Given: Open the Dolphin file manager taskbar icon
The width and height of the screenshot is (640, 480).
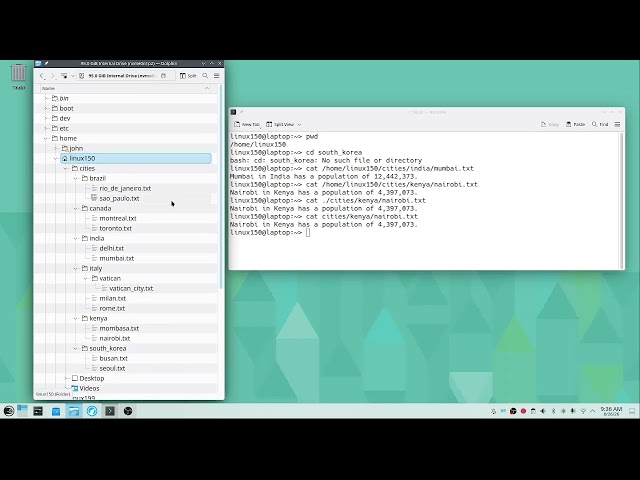Looking at the screenshot, I should pyautogui.click(x=74, y=411).
